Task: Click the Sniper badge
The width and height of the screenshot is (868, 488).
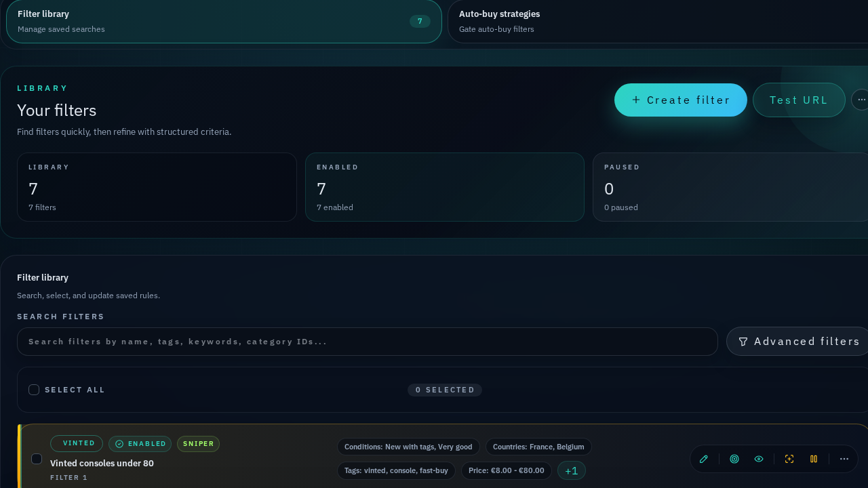Action: 199,444
